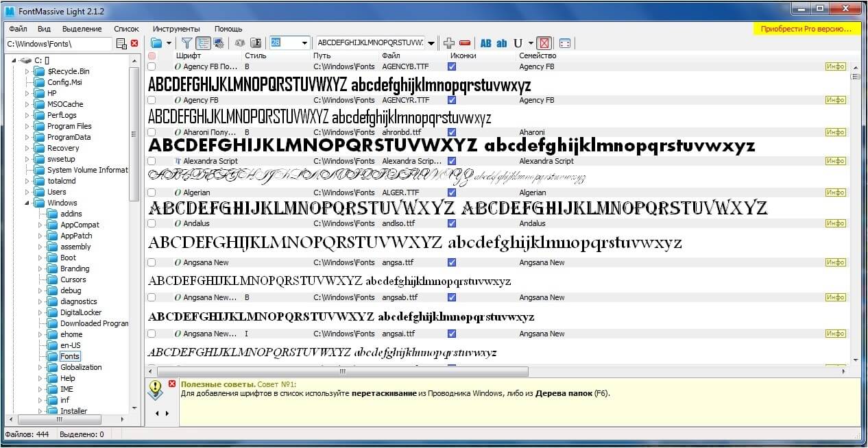The height and width of the screenshot is (448, 868).
Task: Click the gray oval icon after the gear
Action: pos(240,43)
